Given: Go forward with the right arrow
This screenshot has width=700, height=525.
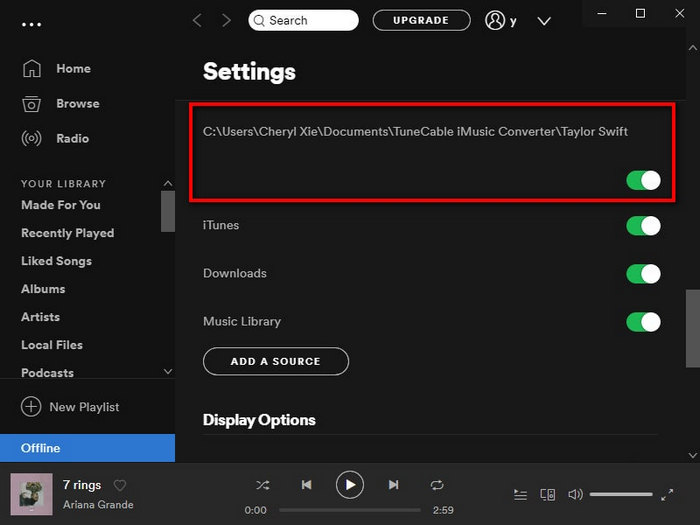Looking at the screenshot, I should pos(227,20).
